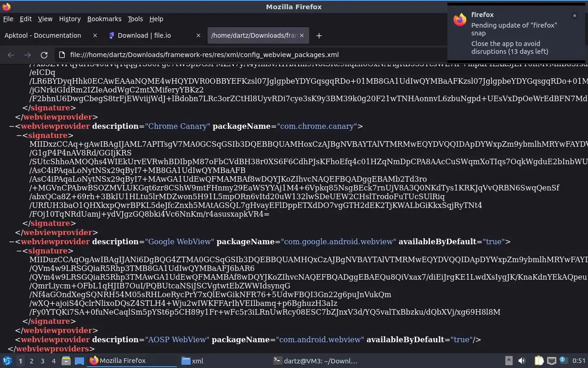Open the Tools menu
Image resolution: width=588 pixels, height=368 pixels.
(x=135, y=19)
